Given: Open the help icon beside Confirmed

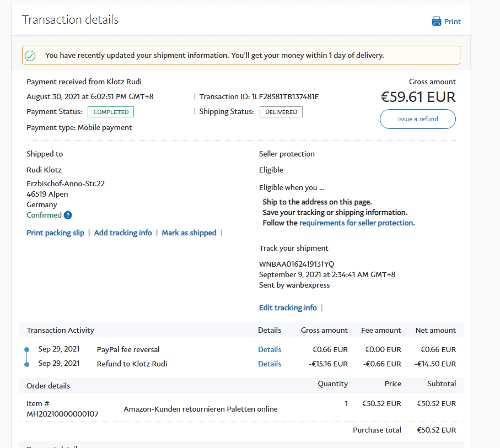Looking at the screenshot, I should pyautogui.click(x=68, y=215).
